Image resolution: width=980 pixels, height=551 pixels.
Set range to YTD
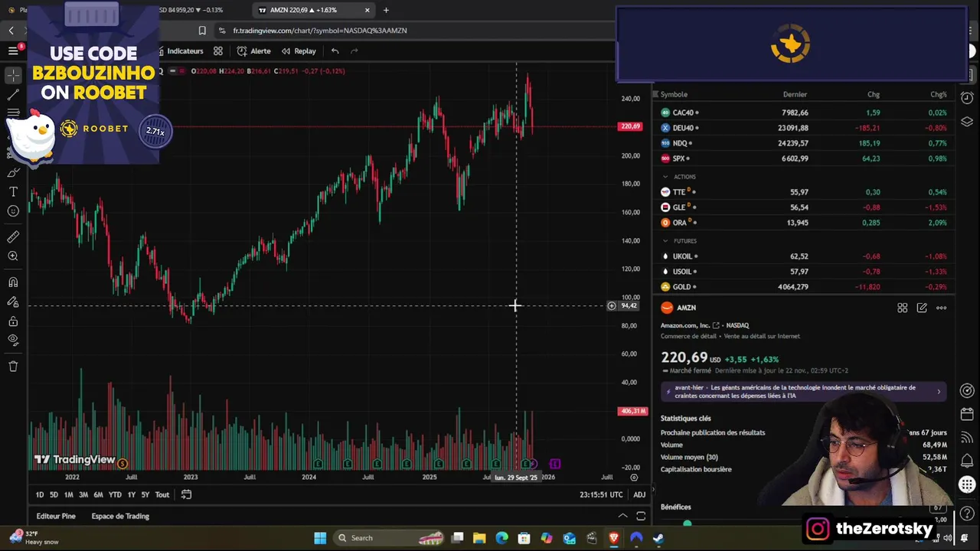[x=115, y=495]
